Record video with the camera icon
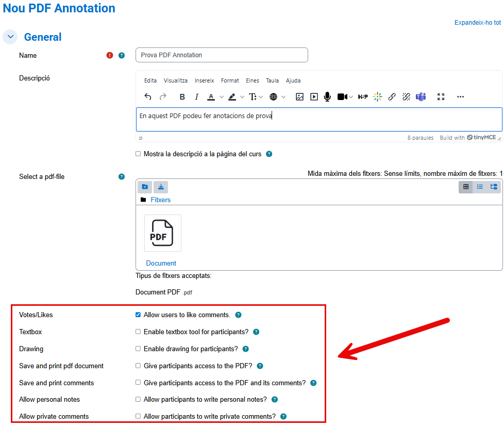The height and width of the screenshot is (427, 504). (x=342, y=97)
